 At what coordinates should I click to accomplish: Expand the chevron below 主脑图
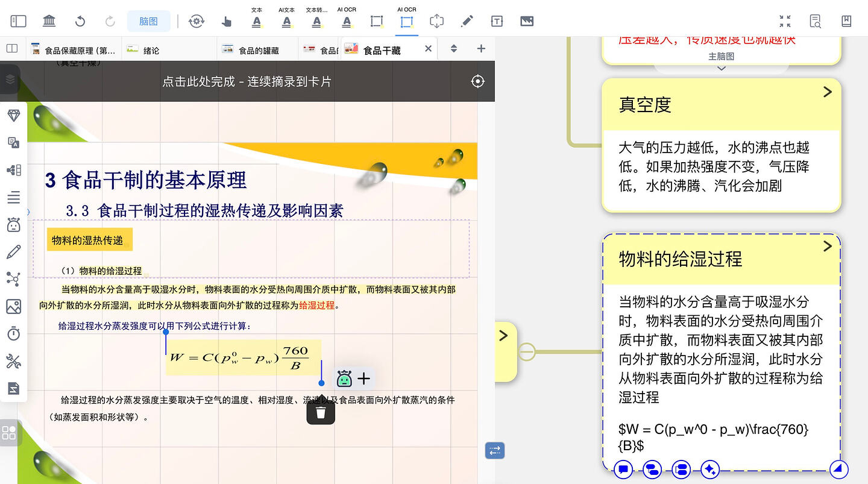(721, 68)
